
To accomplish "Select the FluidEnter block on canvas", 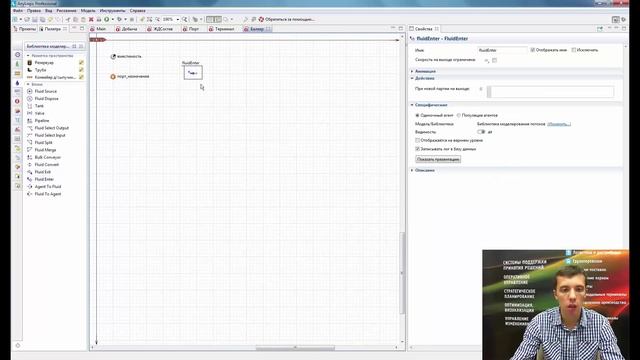I will pos(193,73).
